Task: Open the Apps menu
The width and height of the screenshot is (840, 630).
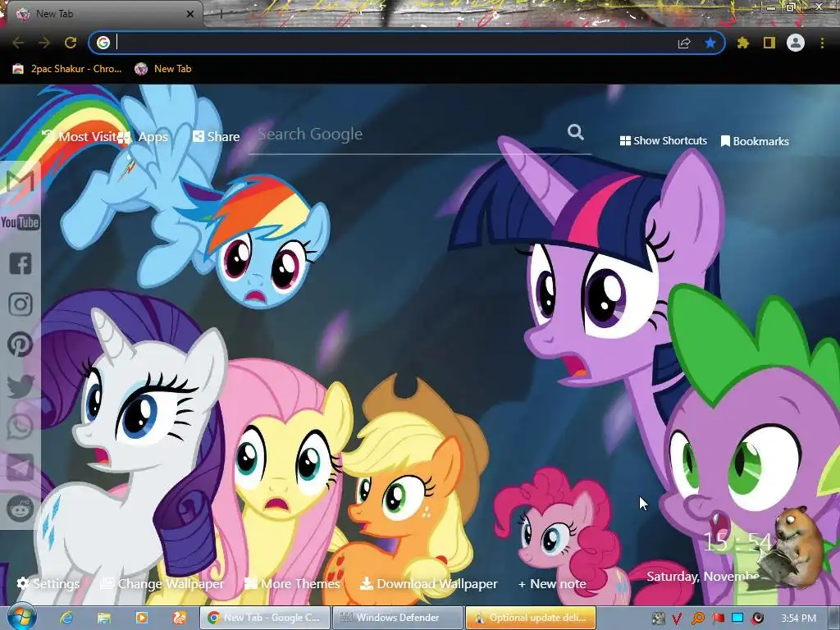Action: [x=144, y=137]
